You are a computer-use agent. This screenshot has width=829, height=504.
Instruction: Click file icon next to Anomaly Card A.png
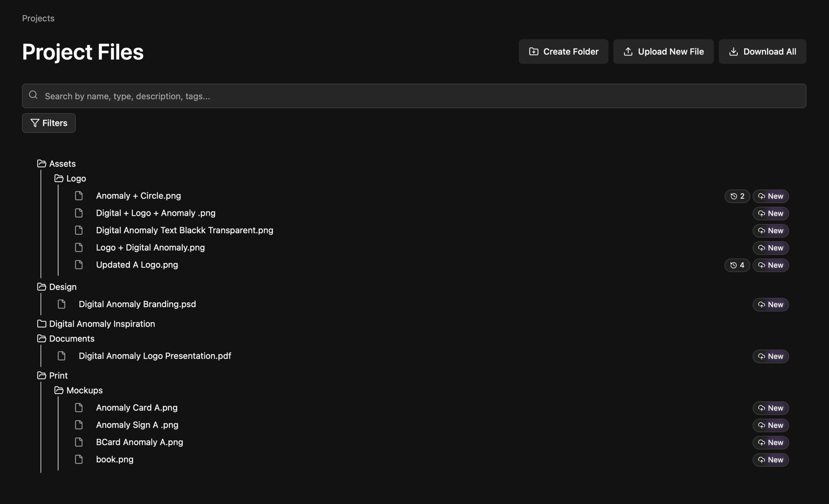pos(79,407)
